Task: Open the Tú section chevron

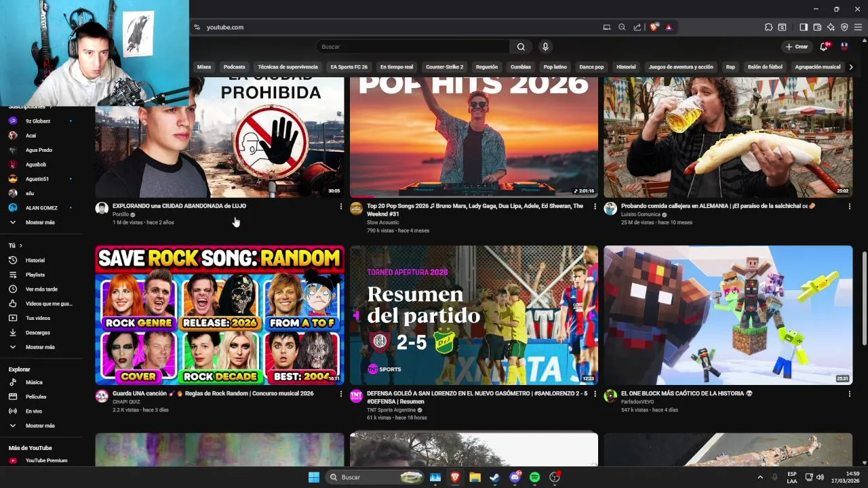Action: point(21,245)
